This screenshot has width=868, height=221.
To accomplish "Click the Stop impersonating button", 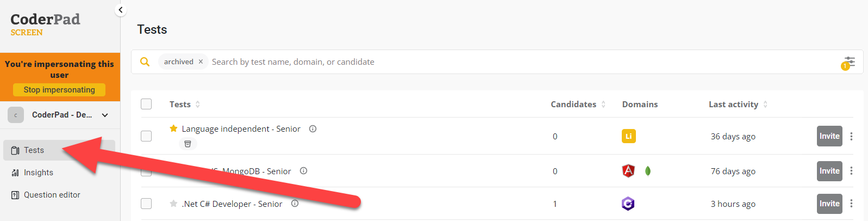I will [59, 90].
